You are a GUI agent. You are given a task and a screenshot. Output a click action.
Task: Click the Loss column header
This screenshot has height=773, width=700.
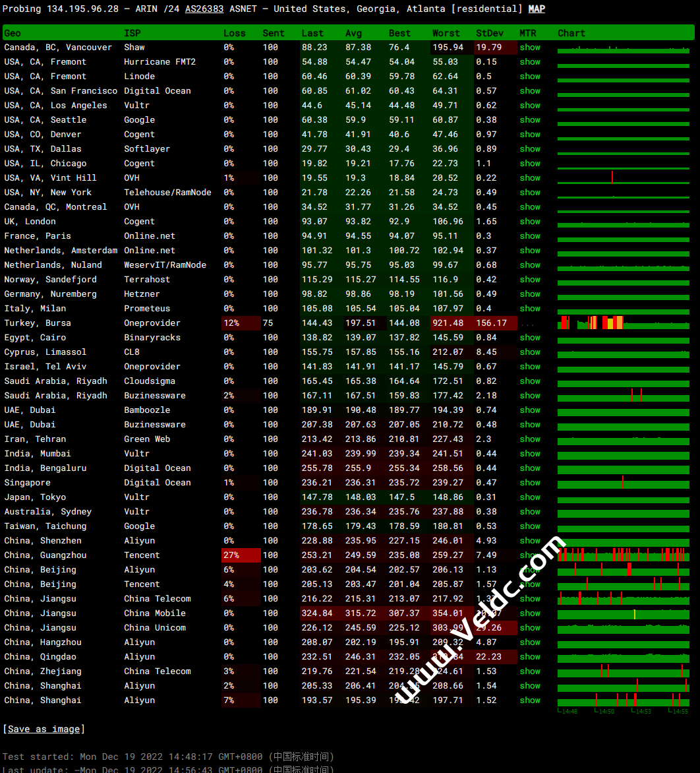click(x=234, y=33)
